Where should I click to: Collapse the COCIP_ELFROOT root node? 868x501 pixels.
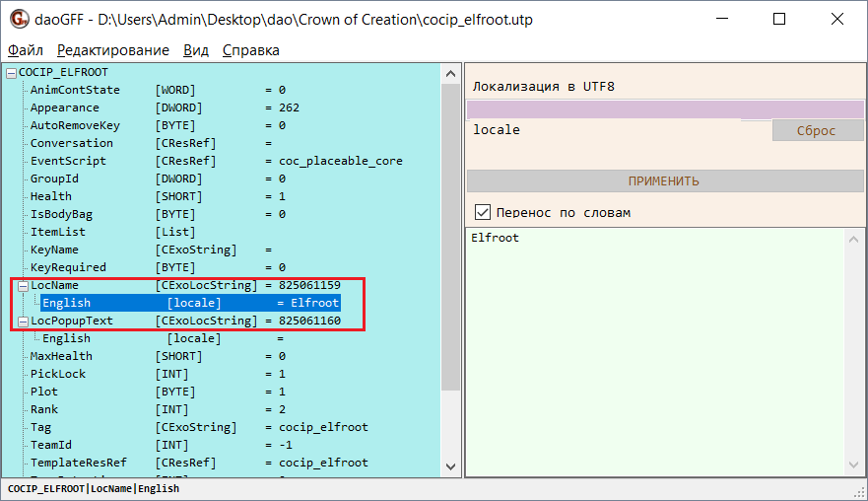tap(11, 73)
